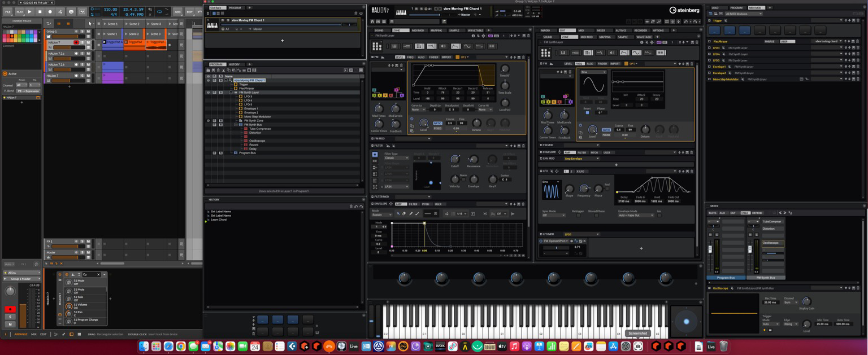
Task: Mute the HALion 7.2.a track
Action: [x=88, y=54]
